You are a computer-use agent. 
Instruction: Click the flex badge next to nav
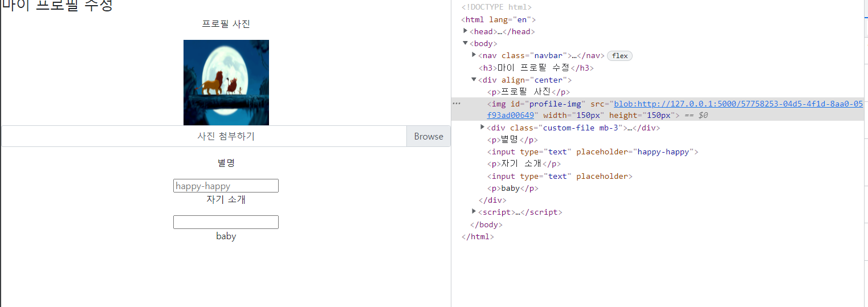tap(620, 56)
